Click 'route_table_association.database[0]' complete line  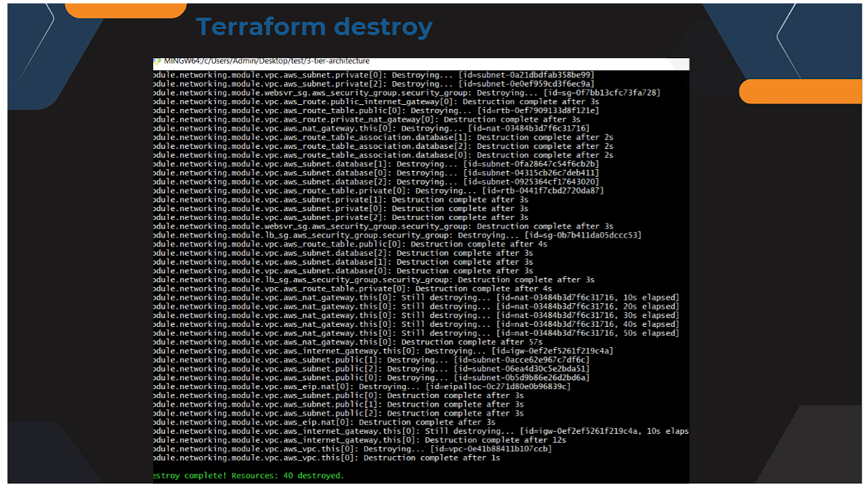[384, 155]
